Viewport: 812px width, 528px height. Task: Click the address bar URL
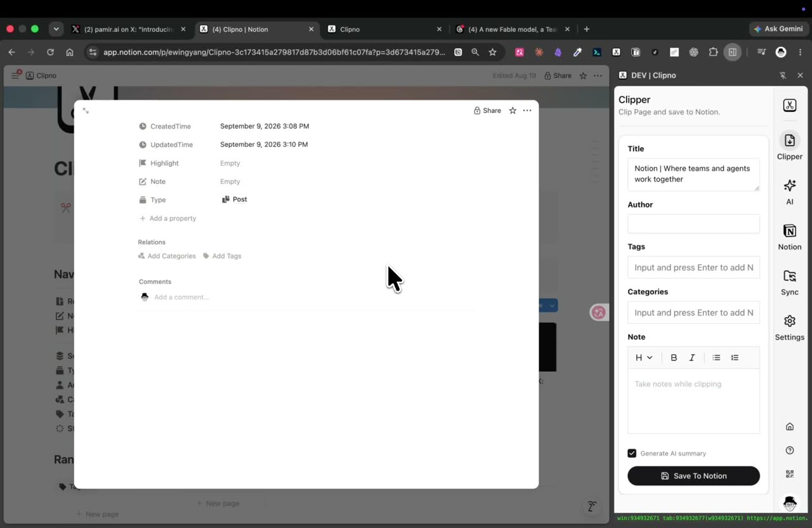click(x=274, y=52)
